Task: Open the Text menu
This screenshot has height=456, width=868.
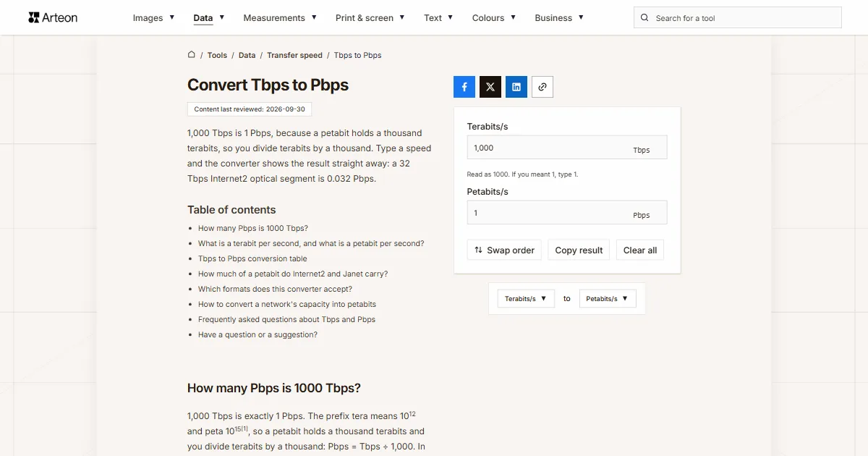Action: [438, 18]
